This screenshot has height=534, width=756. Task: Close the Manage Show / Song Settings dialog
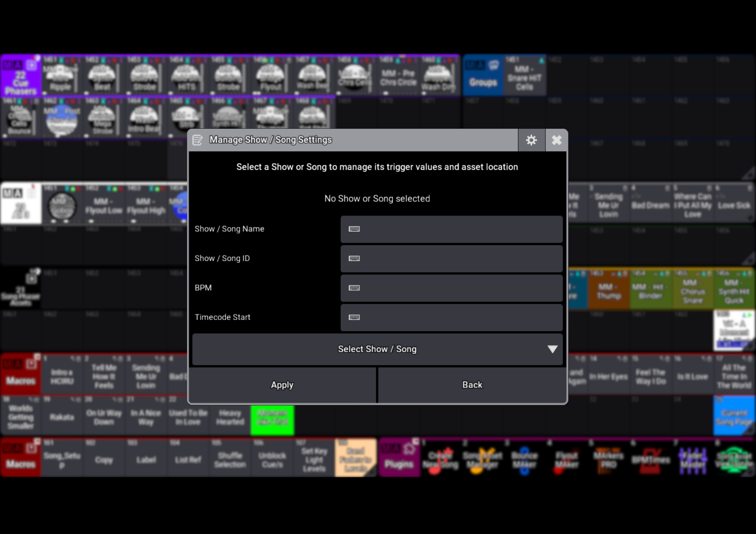[556, 140]
